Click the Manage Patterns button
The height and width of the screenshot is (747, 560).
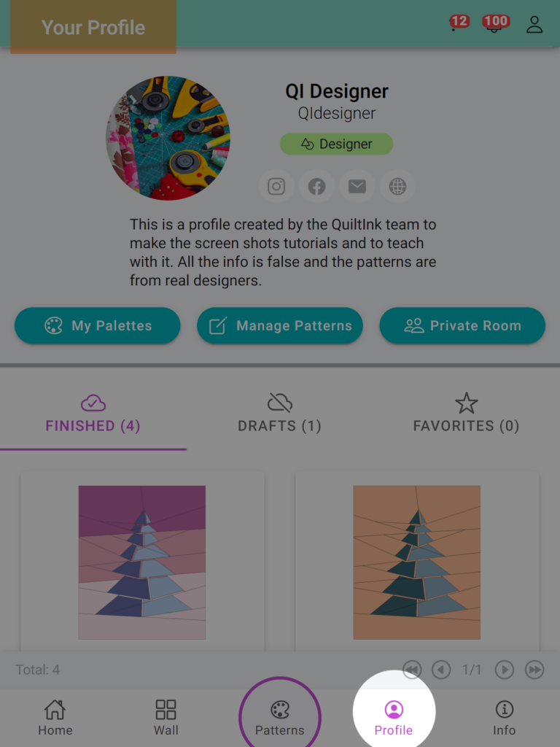[280, 325]
